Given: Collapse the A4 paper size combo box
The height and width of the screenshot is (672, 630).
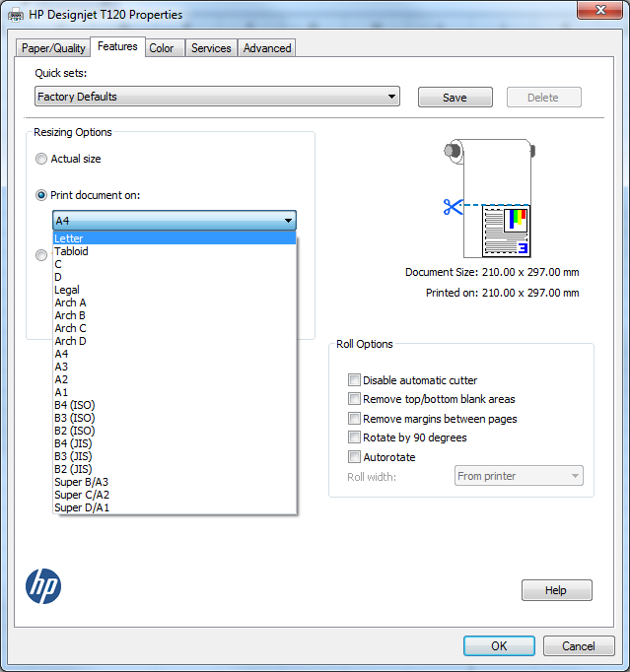Looking at the screenshot, I should click(175, 221).
